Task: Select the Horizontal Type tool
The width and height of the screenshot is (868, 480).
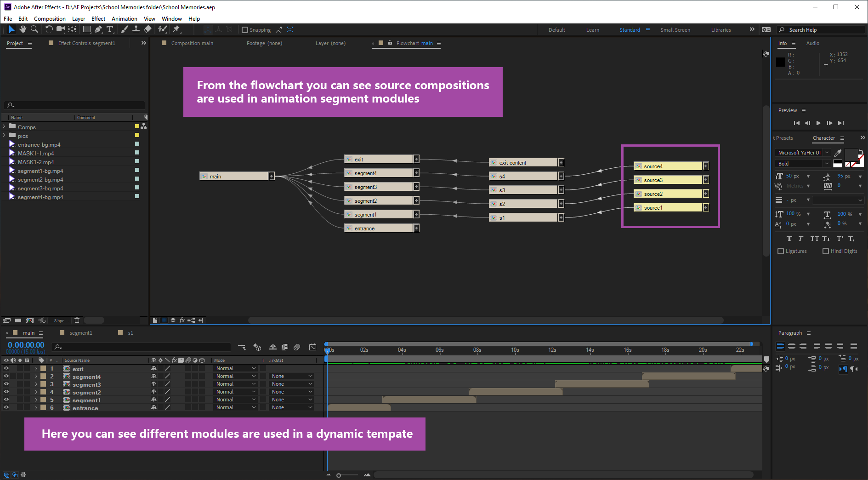Action: click(110, 29)
